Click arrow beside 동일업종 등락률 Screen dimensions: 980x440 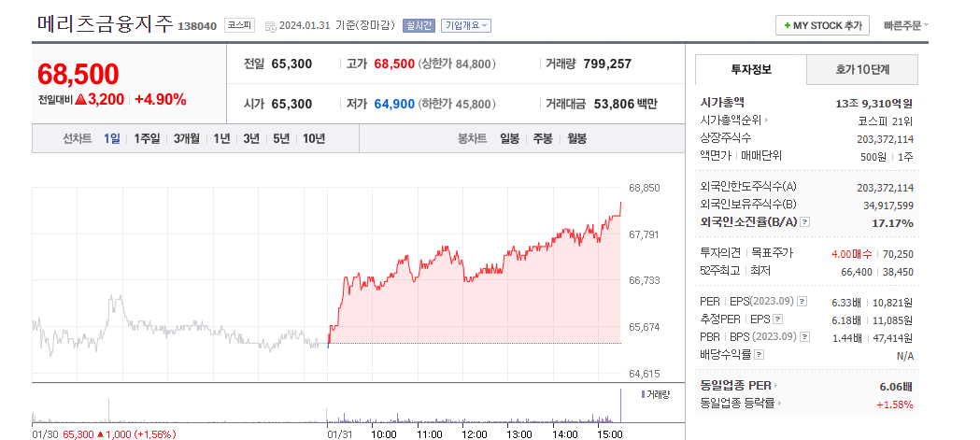tap(779, 404)
